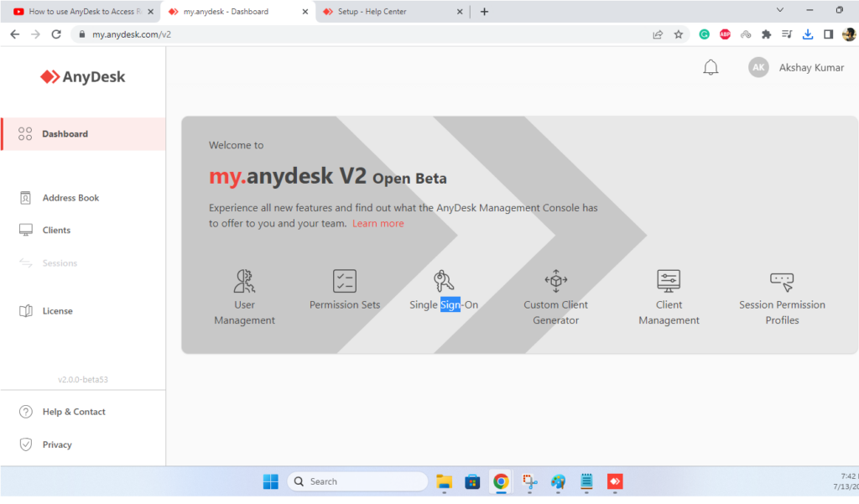Go back in browser
This screenshot has width=859, height=504.
pos(15,34)
